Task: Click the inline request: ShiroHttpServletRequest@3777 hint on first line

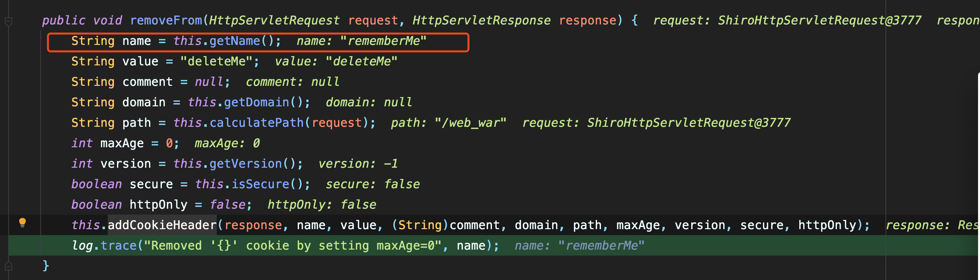Action: click(x=787, y=20)
